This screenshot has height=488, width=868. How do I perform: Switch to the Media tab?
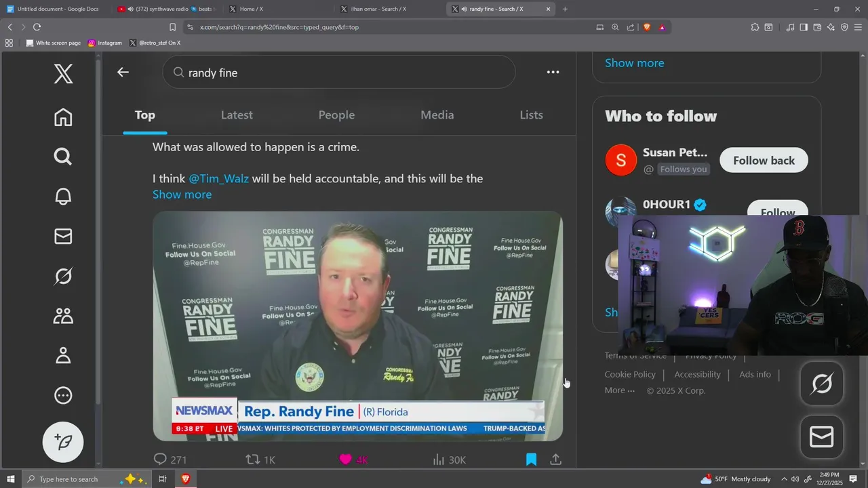pyautogui.click(x=437, y=115)
